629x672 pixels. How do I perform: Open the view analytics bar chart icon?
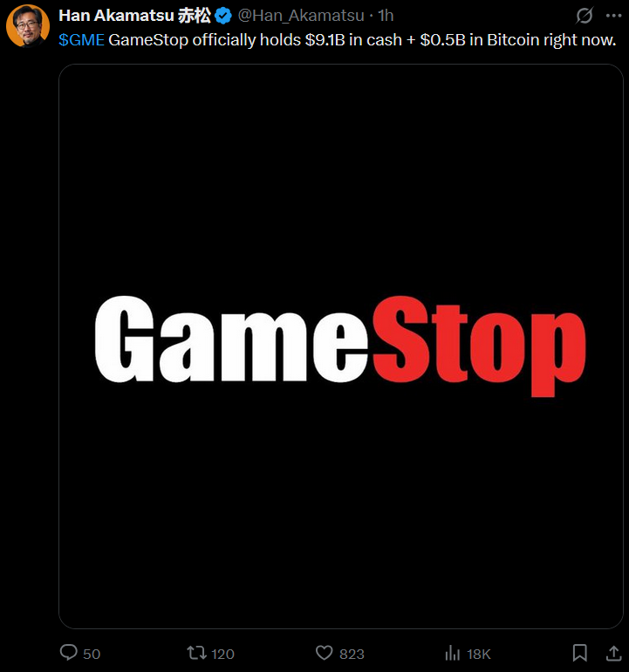453,653
